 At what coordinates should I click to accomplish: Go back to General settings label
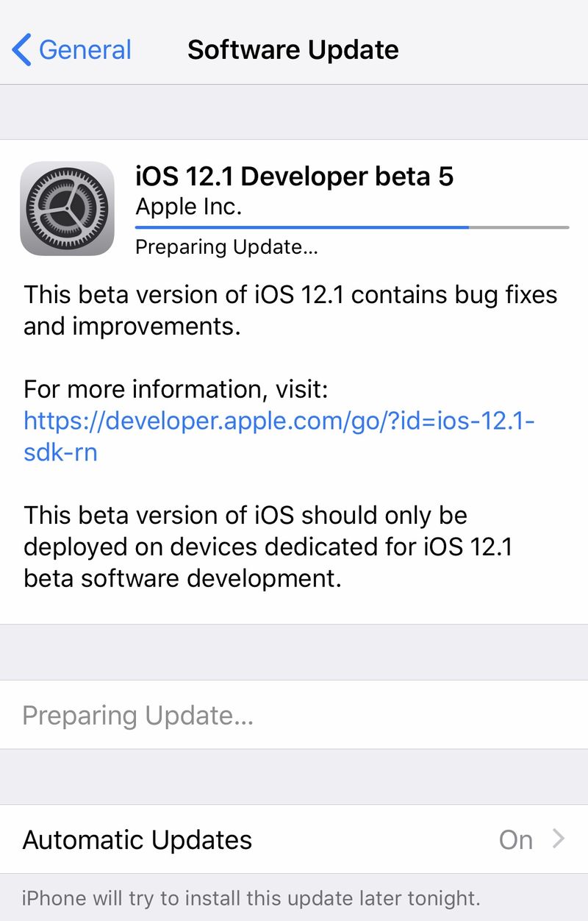85,50
